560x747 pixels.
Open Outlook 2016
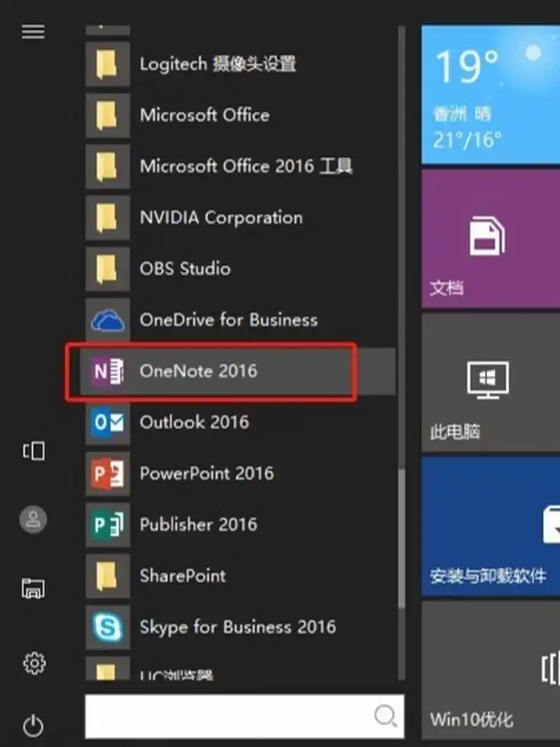pos(195,422)
